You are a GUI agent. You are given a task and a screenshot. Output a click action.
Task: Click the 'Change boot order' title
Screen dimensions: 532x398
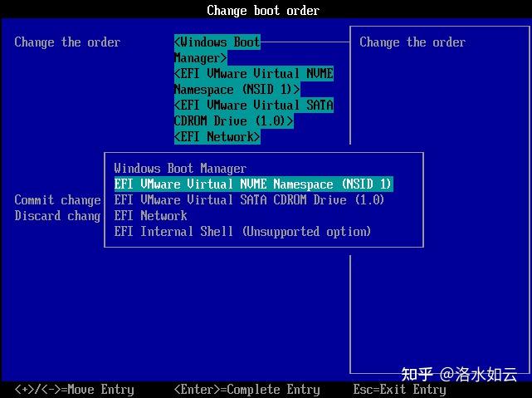[263, 10]
